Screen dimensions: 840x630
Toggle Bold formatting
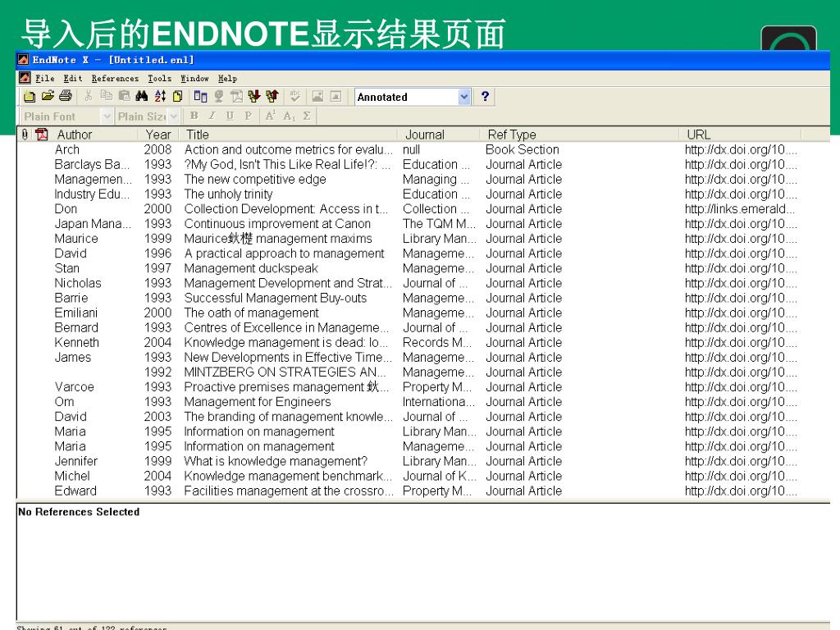coord(194,116)
